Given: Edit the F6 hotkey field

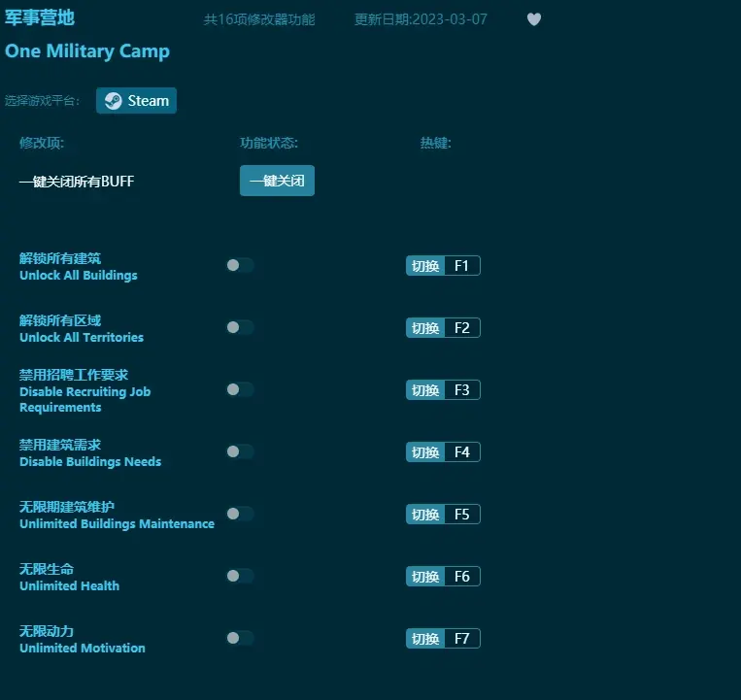Looking at the screenshot, I should pyautogui.click(x=462, y=577).
